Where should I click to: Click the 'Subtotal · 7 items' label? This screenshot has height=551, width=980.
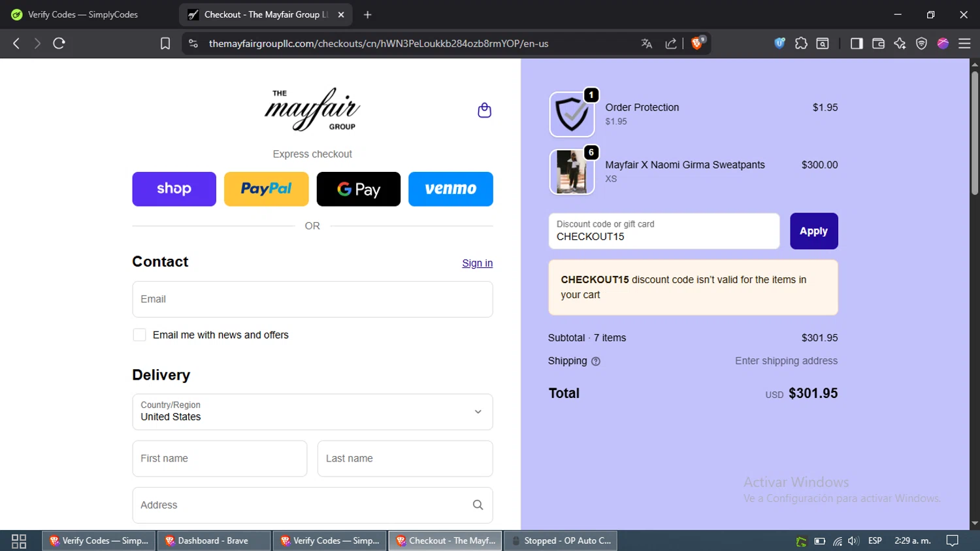point(587,338)
